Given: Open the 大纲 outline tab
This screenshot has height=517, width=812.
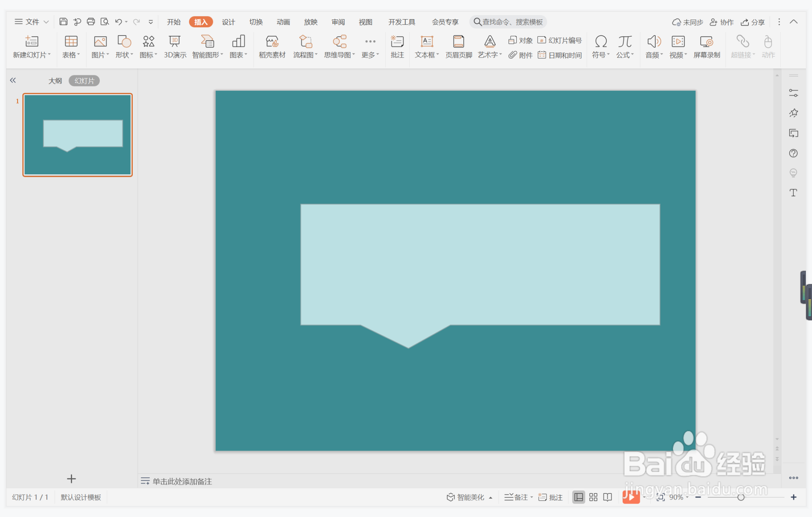Looking at the screenshot, I should 55,81.
